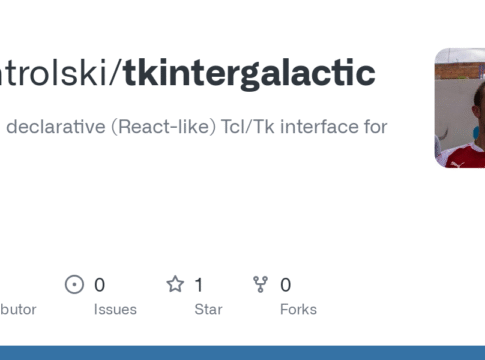Click the Forks branch icon
Viewport: 485px width, 360px height.
pyautogui.click(x=260, y=284)
